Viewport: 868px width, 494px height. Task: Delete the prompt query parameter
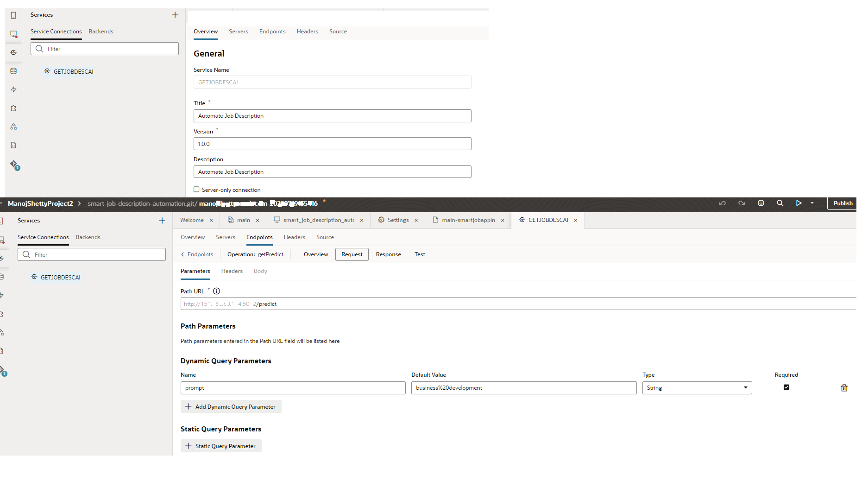point(844,388)
